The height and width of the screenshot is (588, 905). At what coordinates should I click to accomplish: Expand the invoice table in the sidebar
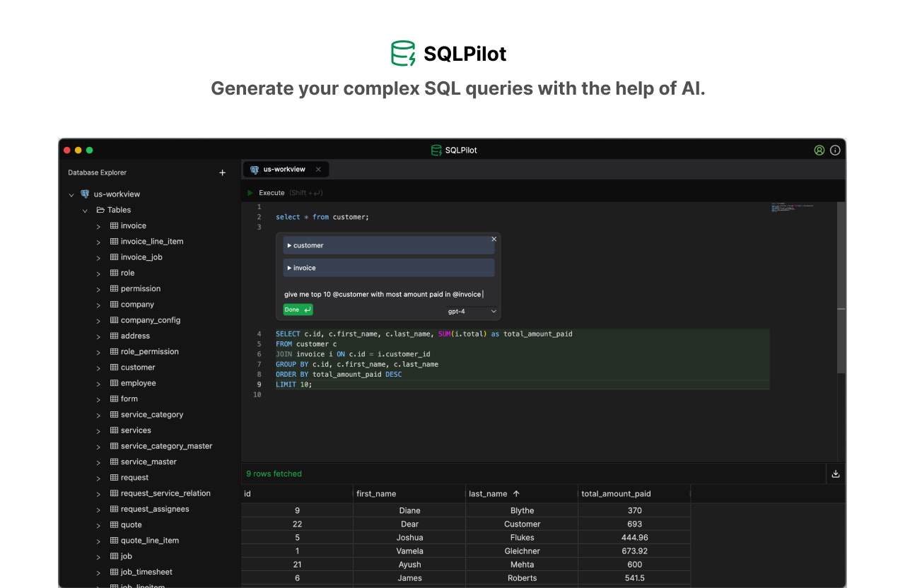99,225
